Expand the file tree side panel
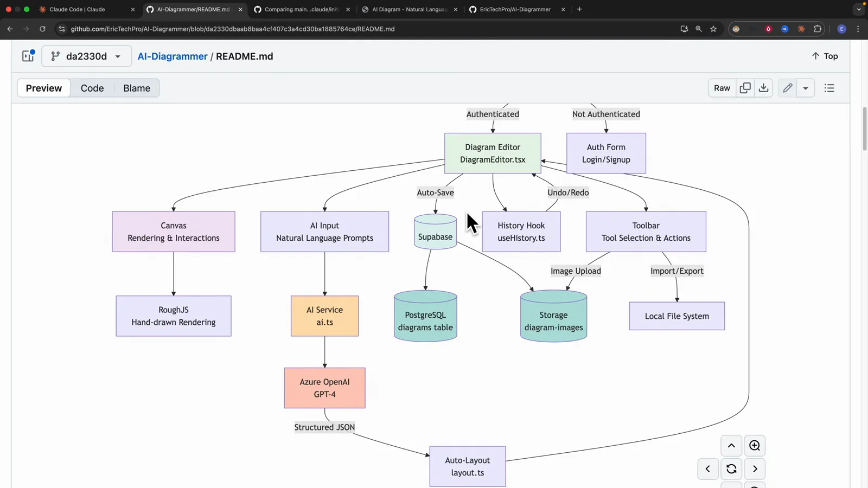The height and width of the screenshot is (488, 868). pyautogui.click(x=28, y=56)
